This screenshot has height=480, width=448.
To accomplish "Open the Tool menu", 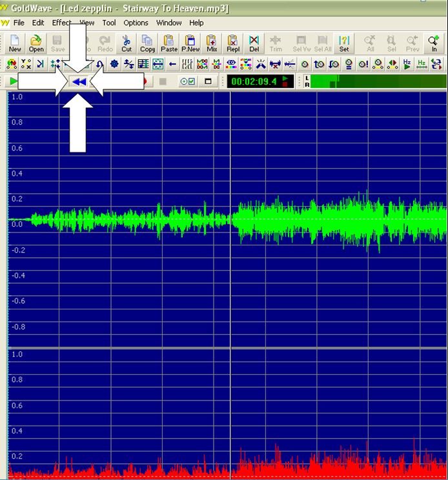I will pos(109,23).
